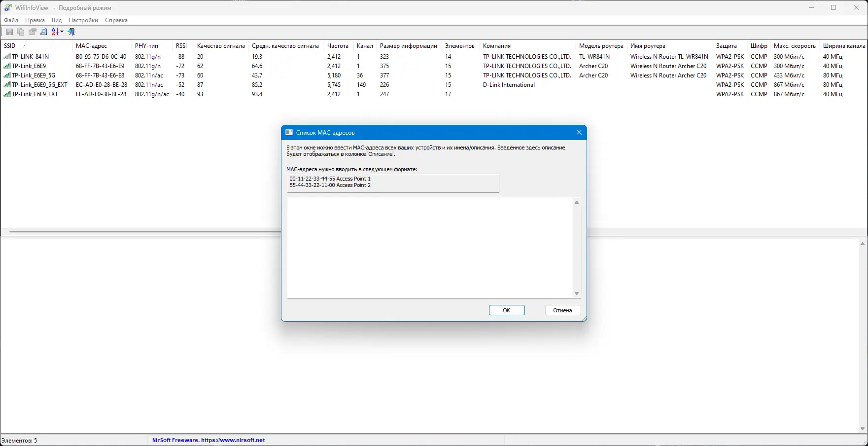
Task: Click the Wireless N Router TL-WR841N cell
Action: click(x=669, y=57)
